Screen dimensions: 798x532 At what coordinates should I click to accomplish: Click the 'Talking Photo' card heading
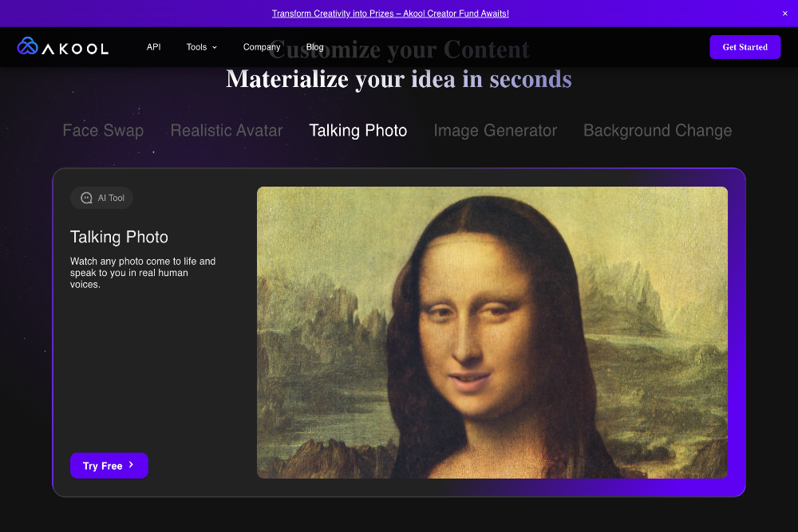(x=119, y=237)
